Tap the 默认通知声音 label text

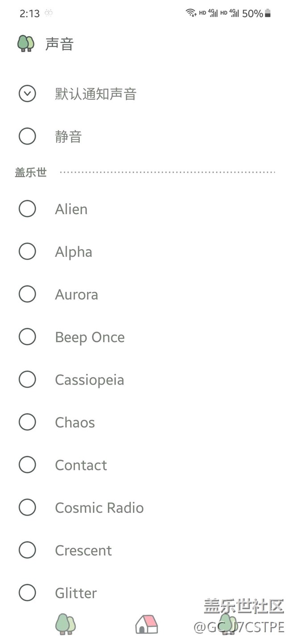tap(96, 94)
